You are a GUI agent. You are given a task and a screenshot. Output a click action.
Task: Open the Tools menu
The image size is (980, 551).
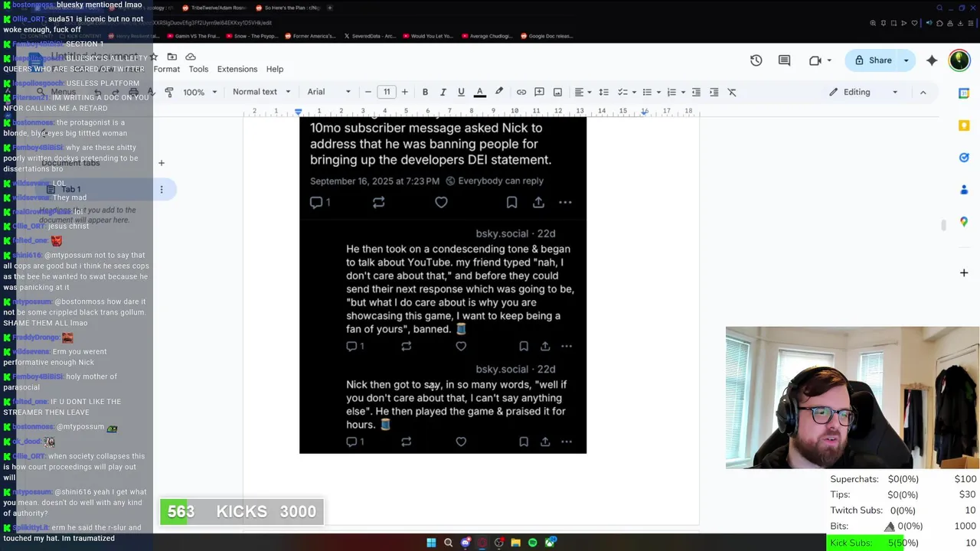198,69
